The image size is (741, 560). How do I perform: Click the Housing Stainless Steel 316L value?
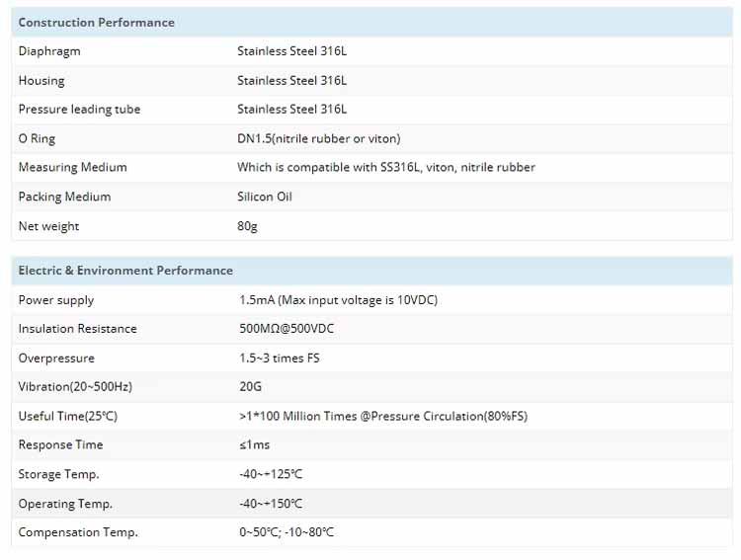(x=291, y=81)
